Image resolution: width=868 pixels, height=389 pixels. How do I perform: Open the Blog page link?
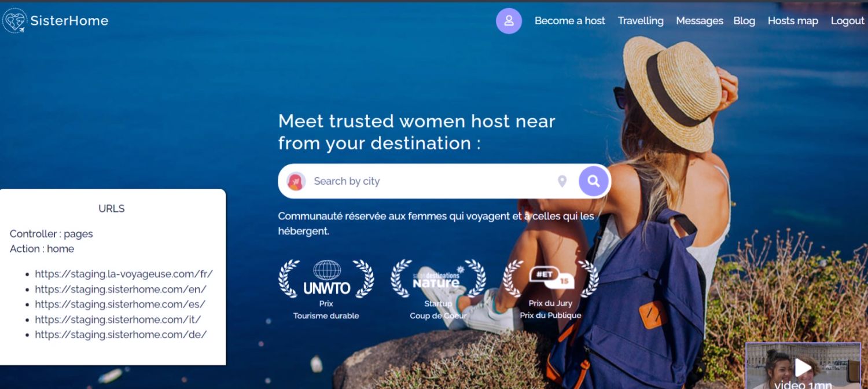tap(744, 21)
